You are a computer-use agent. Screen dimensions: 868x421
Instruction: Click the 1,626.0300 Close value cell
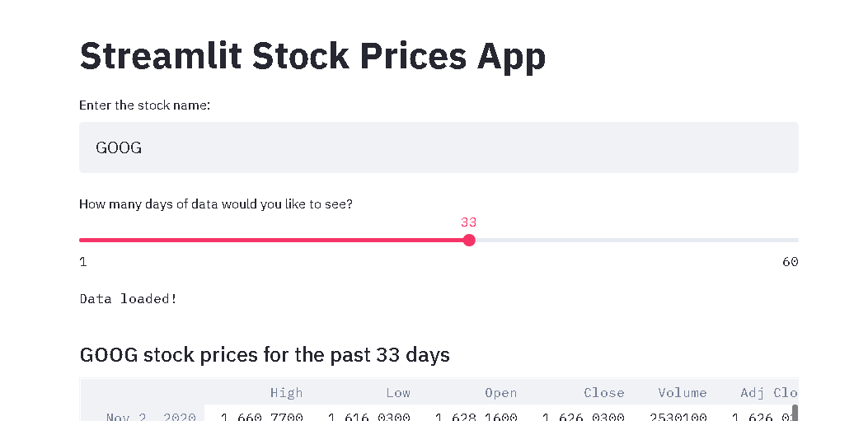(583, 416)
